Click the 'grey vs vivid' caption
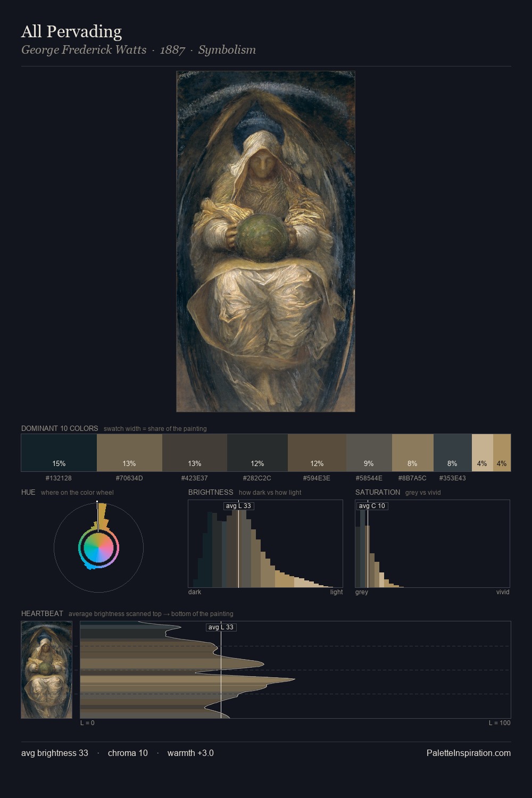Image resolution: width=532 pixels, height=798 pixels. (x=423, y=493)
